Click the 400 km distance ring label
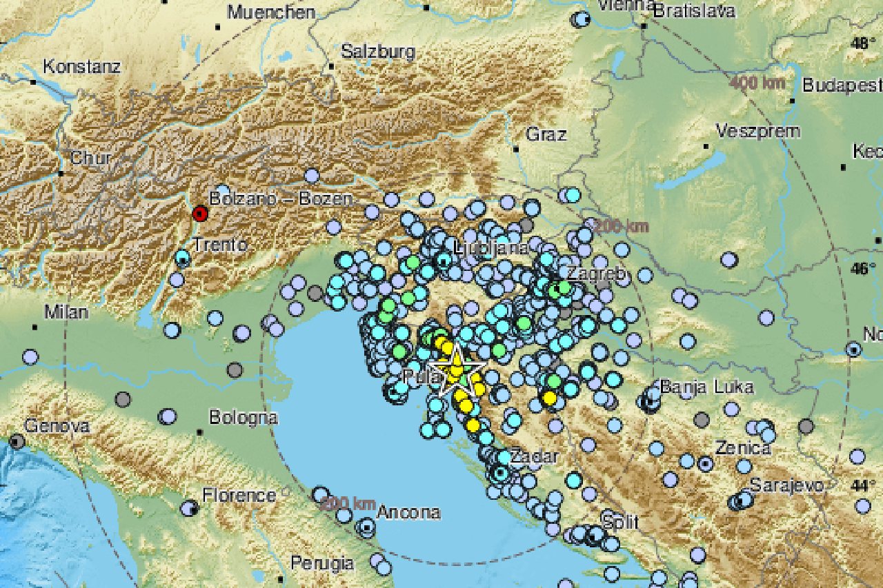The image size is (883, 588). (x=757, y=83)
